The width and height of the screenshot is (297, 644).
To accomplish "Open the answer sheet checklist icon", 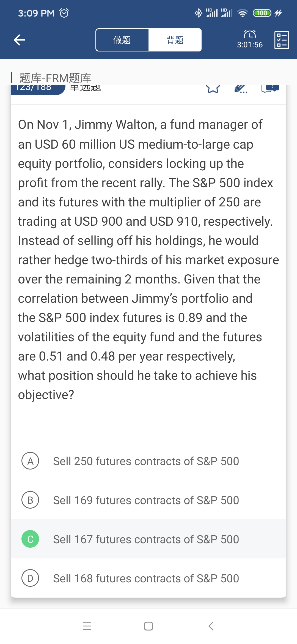I will [282, 40].
